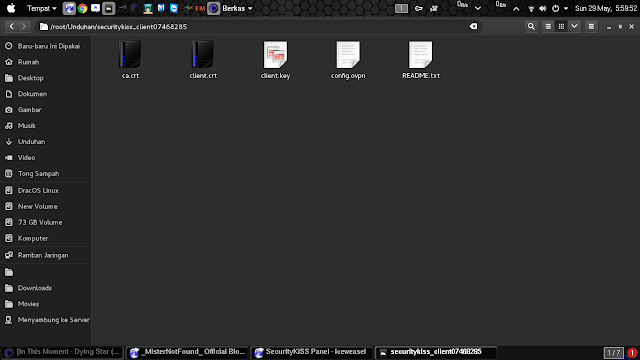Open the view options dropdown arrow
The height and width of the screenshot is (360, 640).
click(x=574, y=27)
